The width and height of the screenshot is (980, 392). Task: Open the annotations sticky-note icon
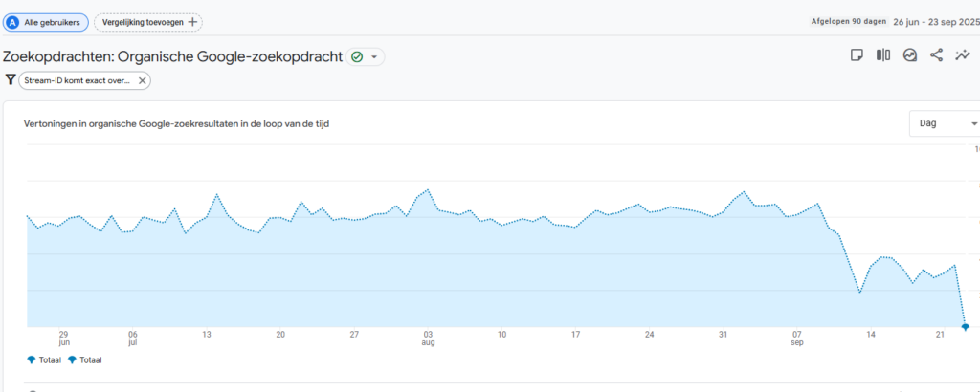[x=857, y=56]
